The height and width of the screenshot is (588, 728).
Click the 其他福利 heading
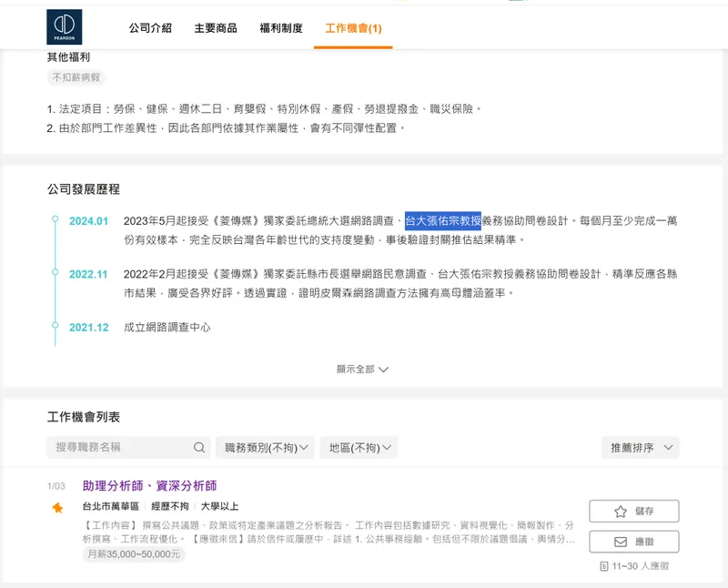point(68,57)
